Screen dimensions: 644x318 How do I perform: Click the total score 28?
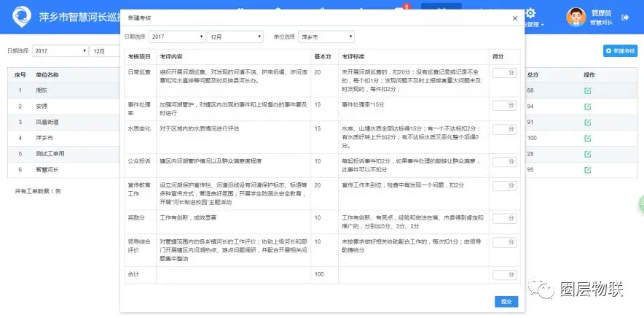(530, 154)
